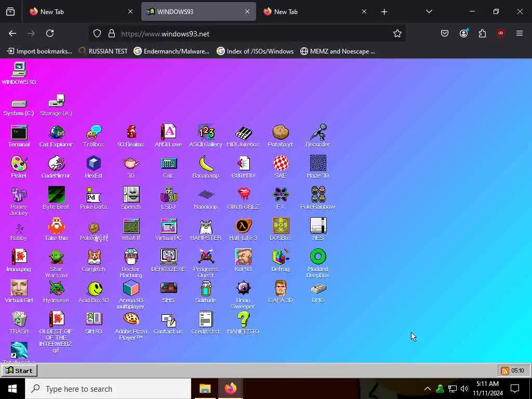Open Acid Box 93 smiley icon
532x399 pixels.
click(x=94, y=292)
